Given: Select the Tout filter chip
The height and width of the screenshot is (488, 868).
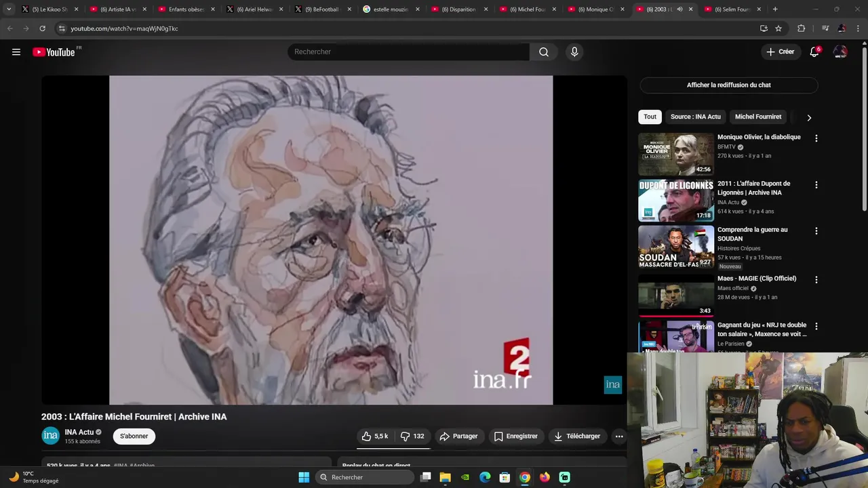Looking at the screenshot, I should pyautogui.click(x=650, y=117).
